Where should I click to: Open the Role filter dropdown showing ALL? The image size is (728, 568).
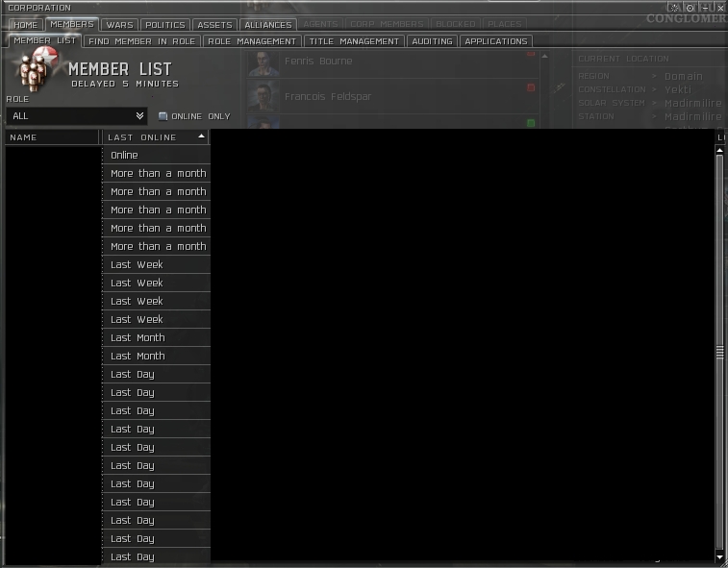point(77,116)
